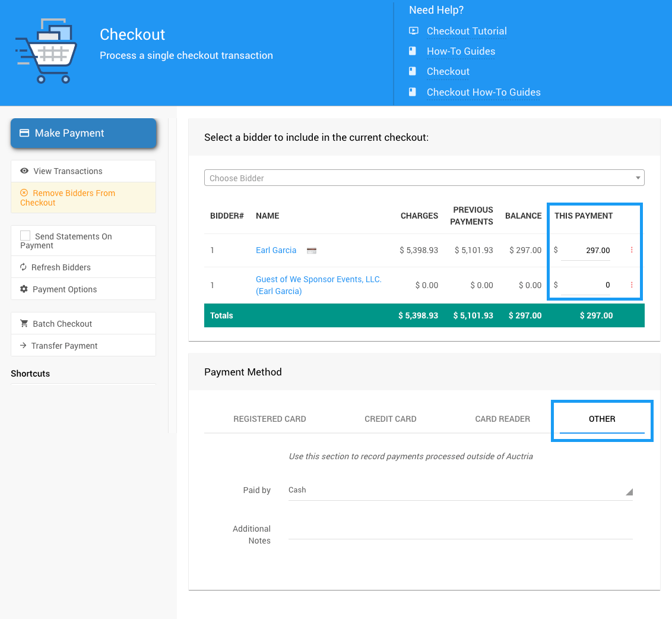Open the three-dot menu in the Guest row

631,285
